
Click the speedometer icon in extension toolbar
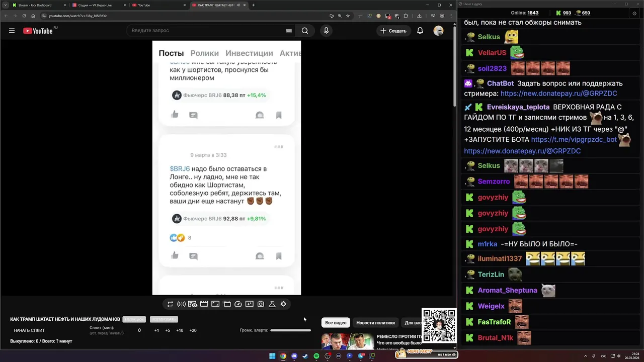tap(238, 304)
